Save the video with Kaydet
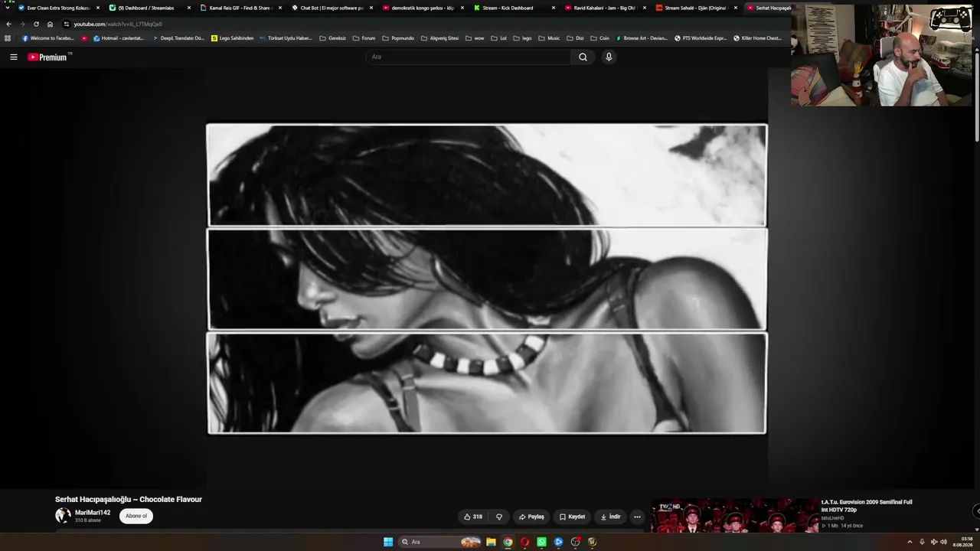 (572, 517)
